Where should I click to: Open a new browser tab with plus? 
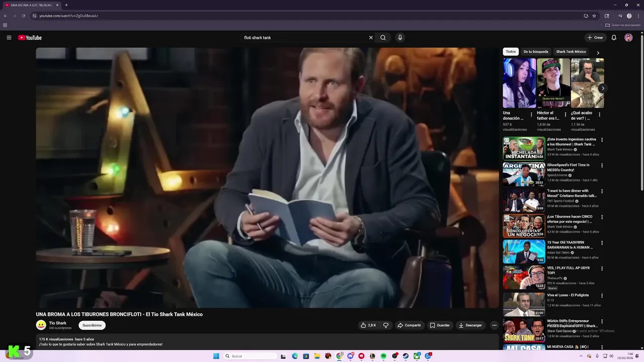click(66, 5)
